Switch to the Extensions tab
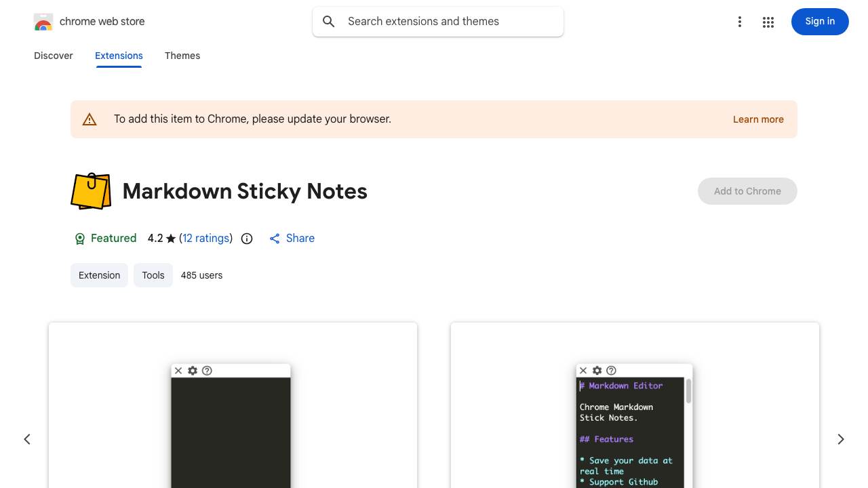This screenshot has height=488, width=868. tap(119, 56)
